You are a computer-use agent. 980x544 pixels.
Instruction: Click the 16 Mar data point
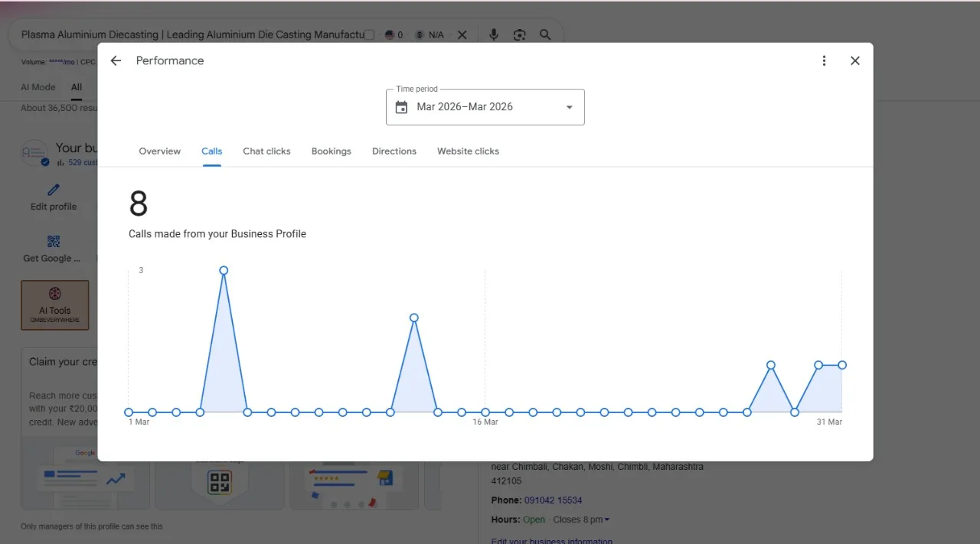pos(485,412)
